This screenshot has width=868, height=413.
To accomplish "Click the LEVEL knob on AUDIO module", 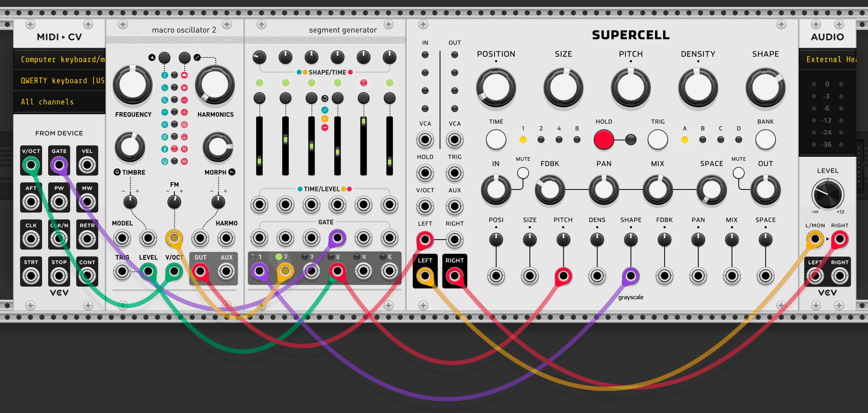I will (x=828, y=194).
